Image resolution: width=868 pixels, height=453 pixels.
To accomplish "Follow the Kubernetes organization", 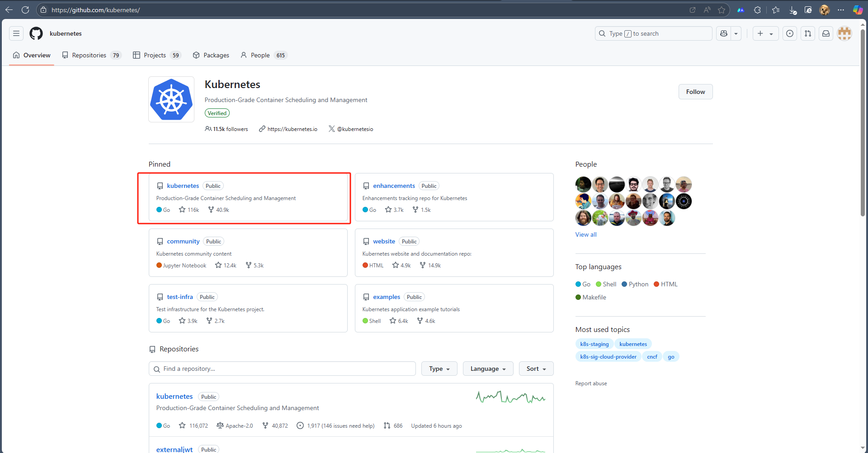I will coord(695,92).
